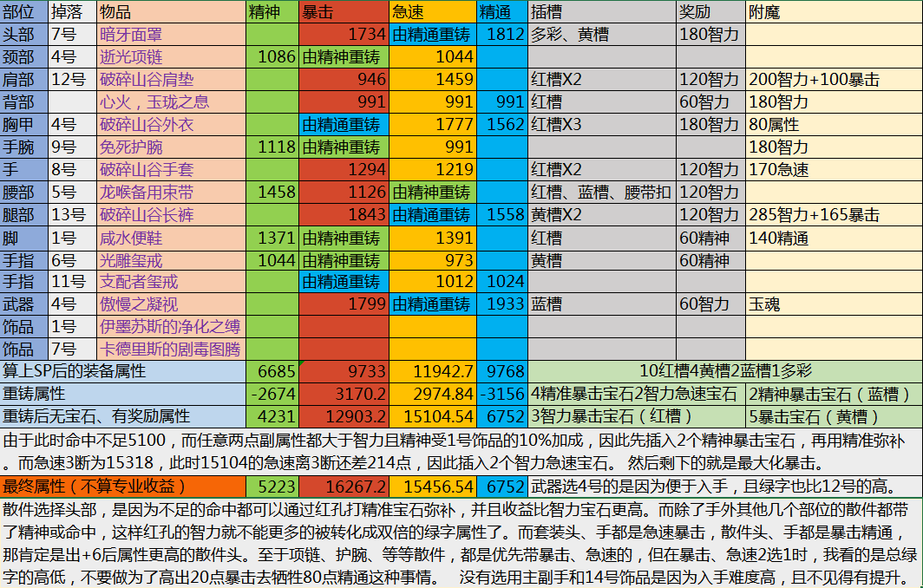
Task: Click trinket 伊墨苏斯的净化之缚
Action: [x=171, y=327]
